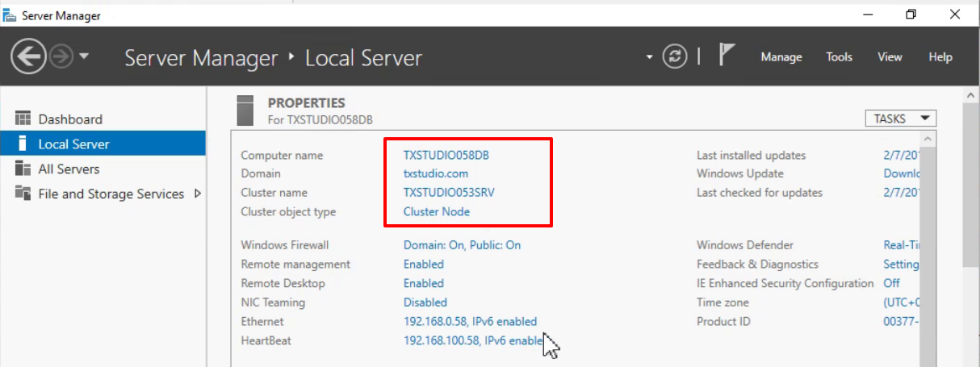
Task: Open Ethernet 192.168.0.58 link
Action: [470, 321]
